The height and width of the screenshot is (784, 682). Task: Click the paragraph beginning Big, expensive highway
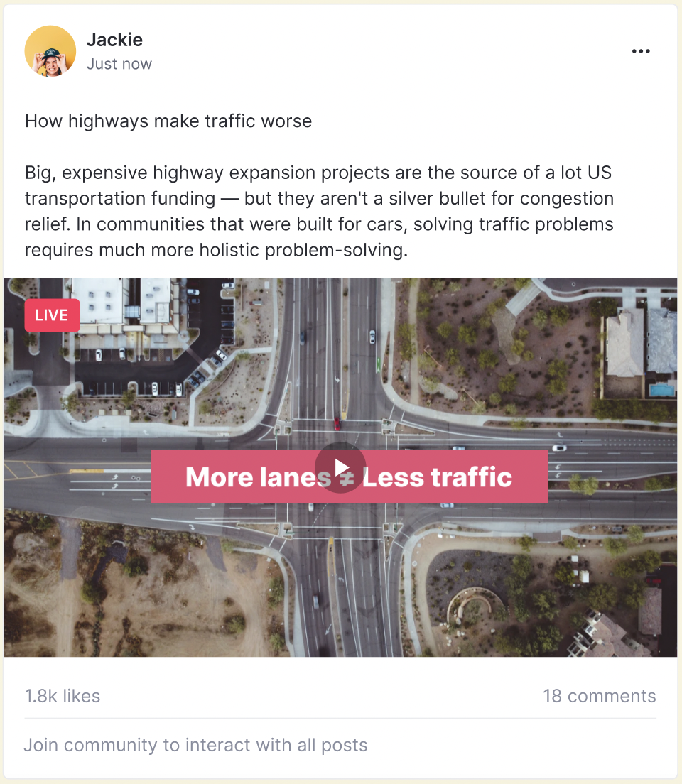(x=319, y=211)
